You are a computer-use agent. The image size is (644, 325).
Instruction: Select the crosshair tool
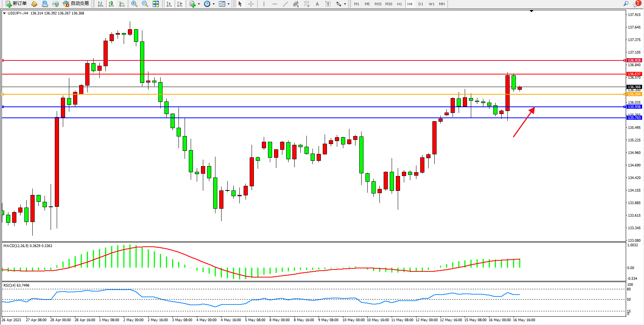pos(251,4)
